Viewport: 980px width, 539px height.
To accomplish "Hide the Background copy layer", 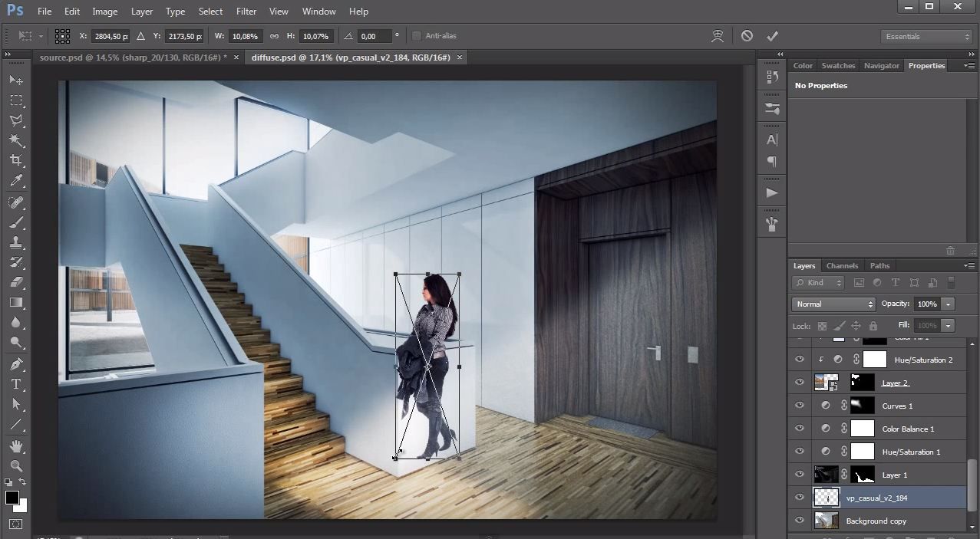I will (x=800, y=521).
